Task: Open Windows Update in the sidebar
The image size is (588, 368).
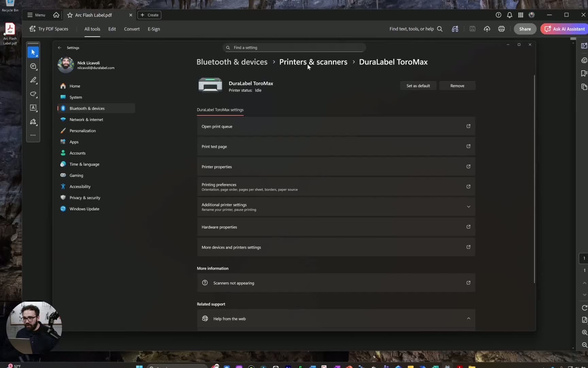Action: click(x=96, y=209)
